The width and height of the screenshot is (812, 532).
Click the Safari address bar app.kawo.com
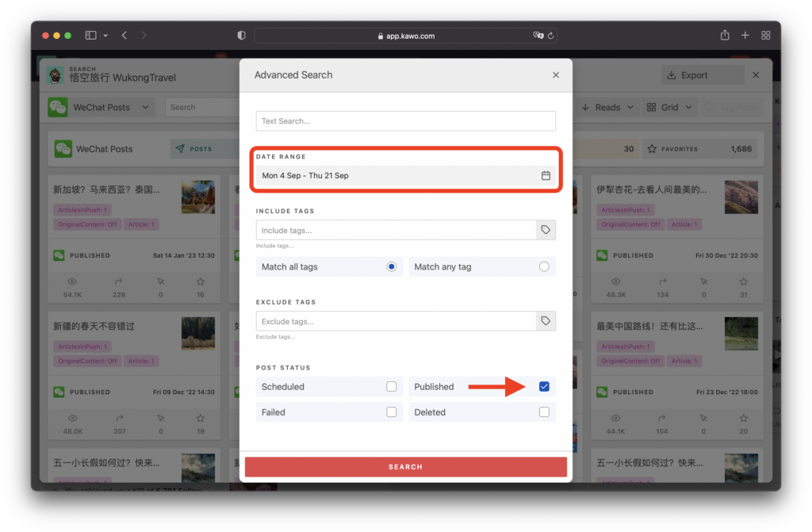point(405,36)
